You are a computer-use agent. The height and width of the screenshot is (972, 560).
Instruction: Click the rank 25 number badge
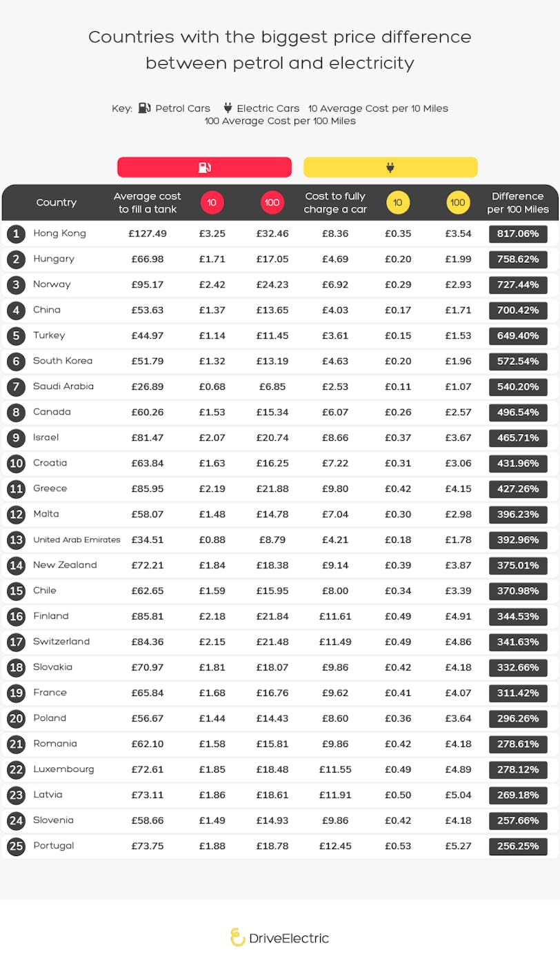point(16,846)
